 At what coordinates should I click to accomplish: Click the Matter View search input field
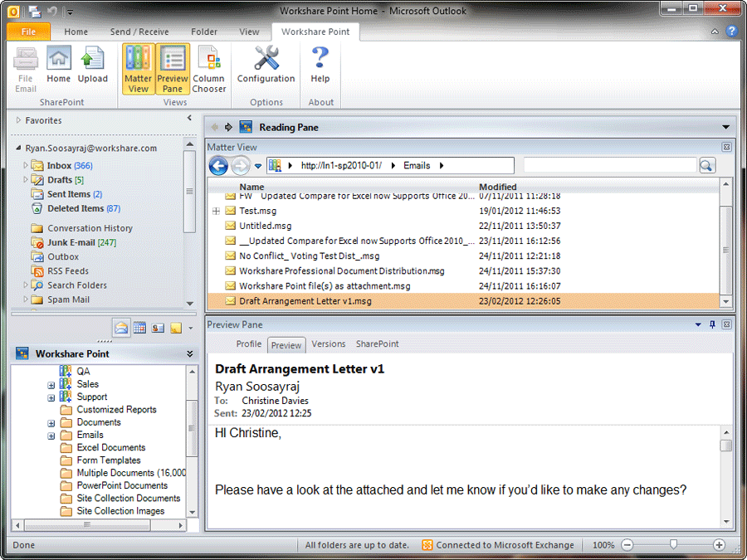tap(609, 166)
